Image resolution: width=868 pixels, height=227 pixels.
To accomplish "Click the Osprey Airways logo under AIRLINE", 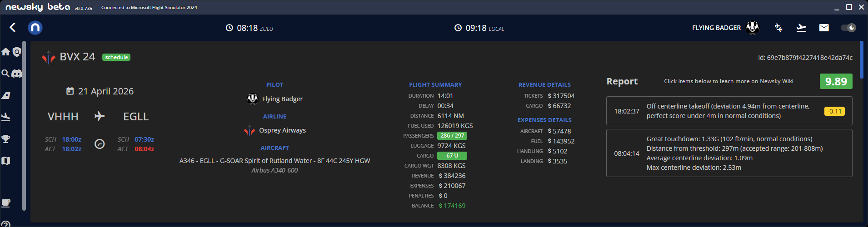I will [x=249, y=131].
